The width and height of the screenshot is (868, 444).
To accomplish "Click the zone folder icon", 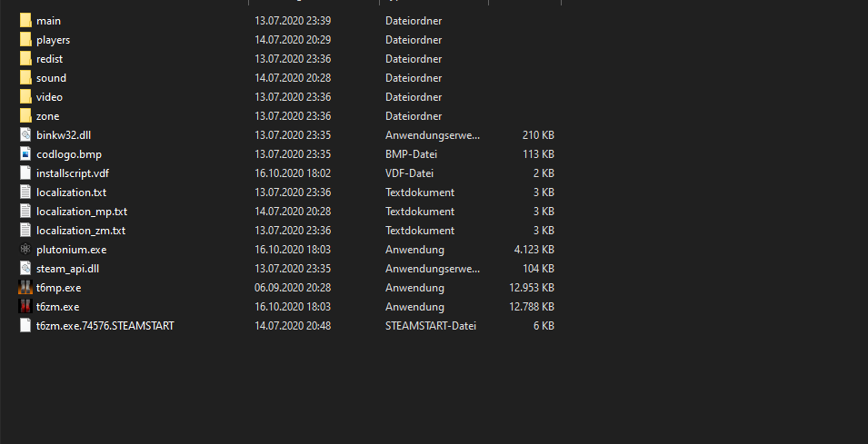I will [x=25, y=115].
